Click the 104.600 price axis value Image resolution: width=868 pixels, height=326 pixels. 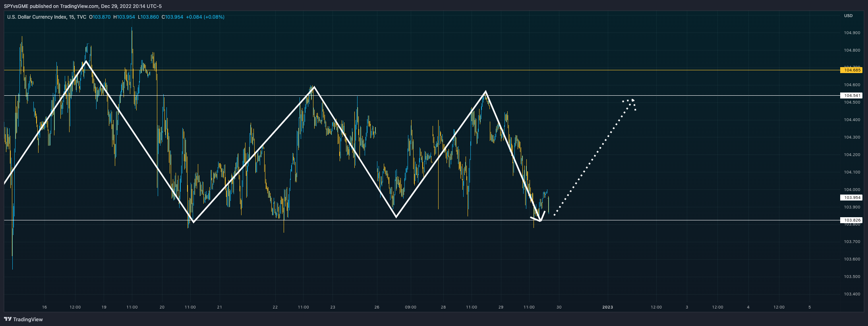point(852,85)
